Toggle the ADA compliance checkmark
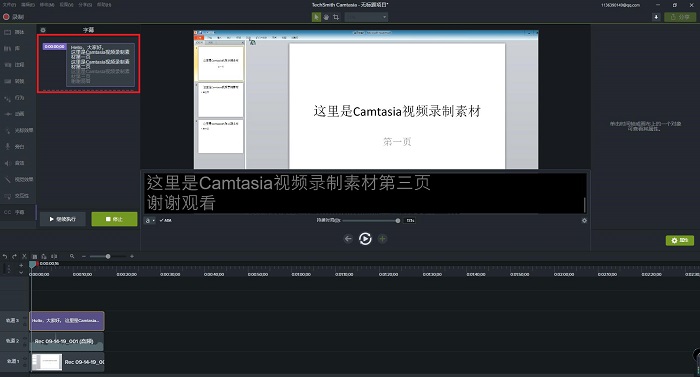 [165, 220]
